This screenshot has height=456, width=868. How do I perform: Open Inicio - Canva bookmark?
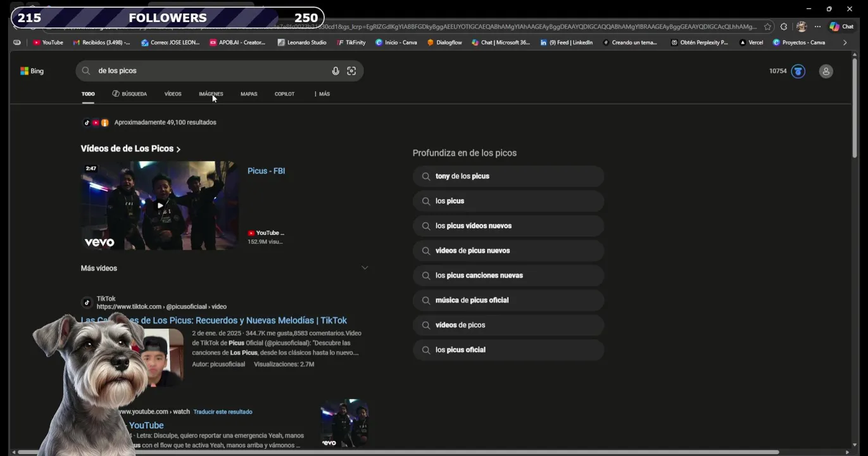pyautogui.click(x=396, y=42)
